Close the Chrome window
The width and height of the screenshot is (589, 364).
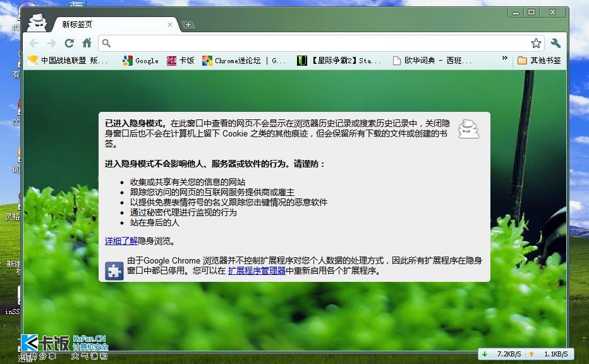click(x=552, y=13)
